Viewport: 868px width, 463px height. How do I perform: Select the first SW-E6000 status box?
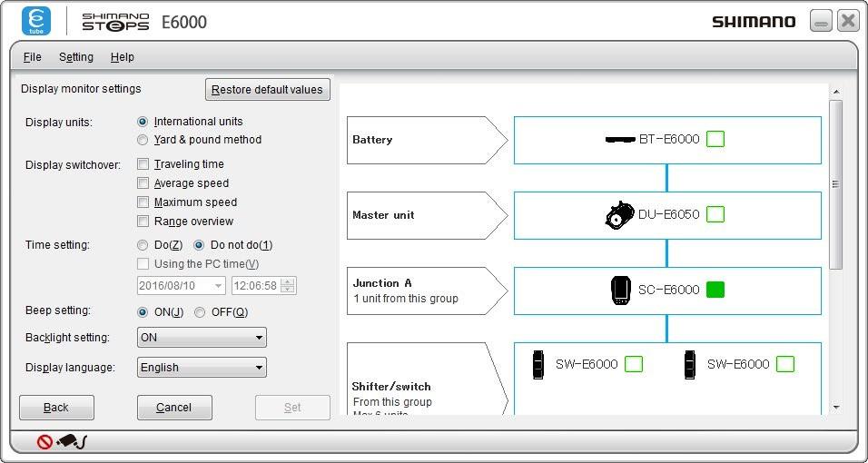pyautogui.click(x=634, y=364)
